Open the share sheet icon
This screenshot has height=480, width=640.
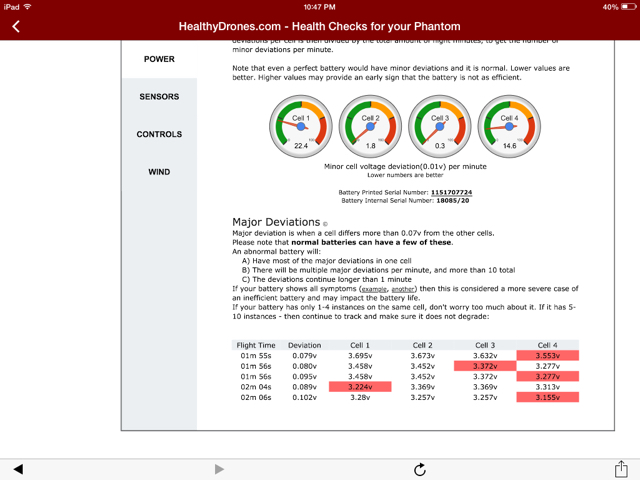[621, 469]
